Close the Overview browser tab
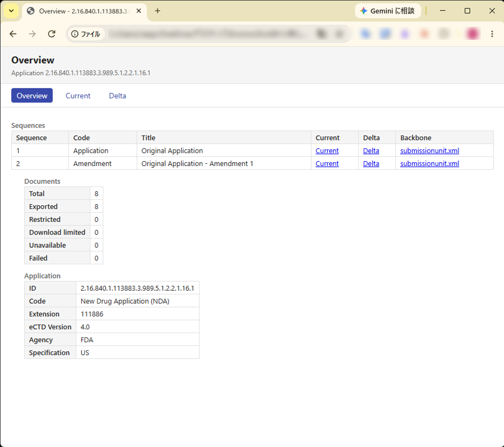The width and height of the screenshot is (504, 447). pos(139,11)
